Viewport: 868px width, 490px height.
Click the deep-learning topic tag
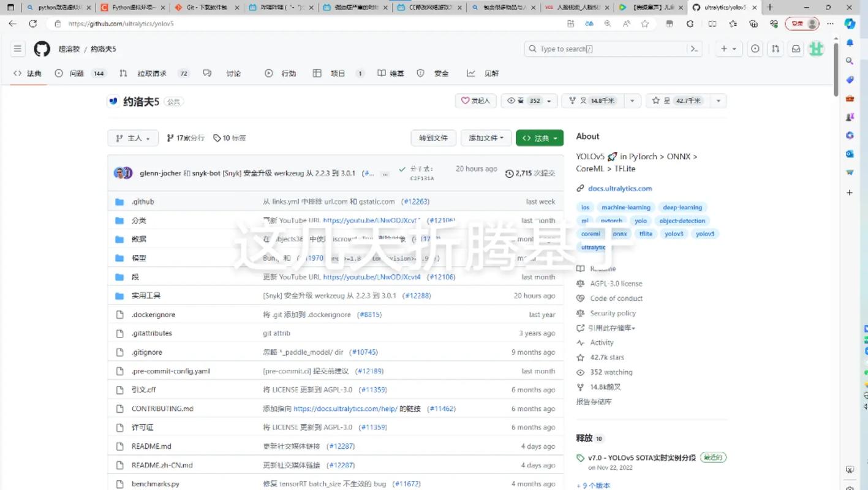(x=682, y=208)
